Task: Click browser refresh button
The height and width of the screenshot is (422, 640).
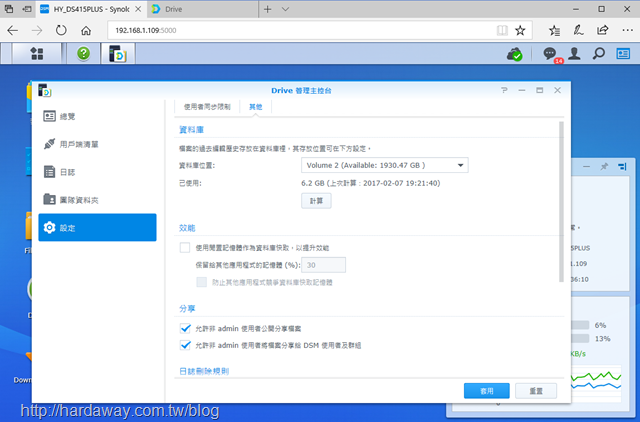Action: [61, 30]
